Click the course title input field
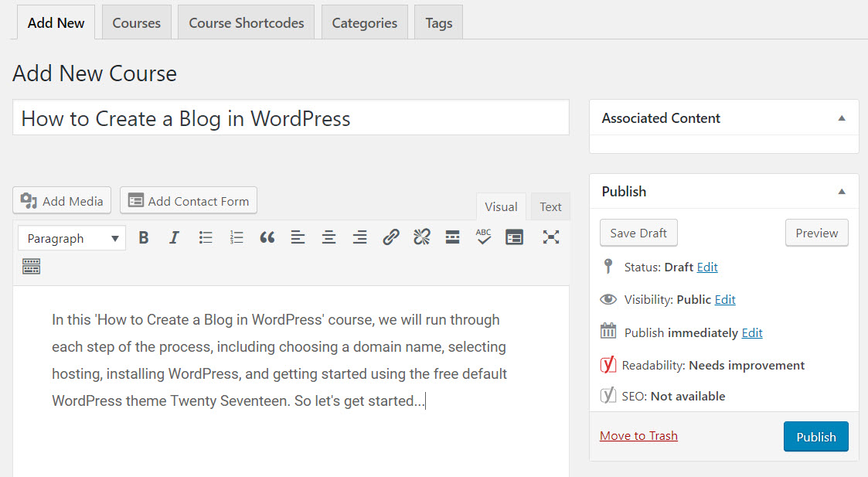Viewport: 868px width, 477px height. coord(291,118)
